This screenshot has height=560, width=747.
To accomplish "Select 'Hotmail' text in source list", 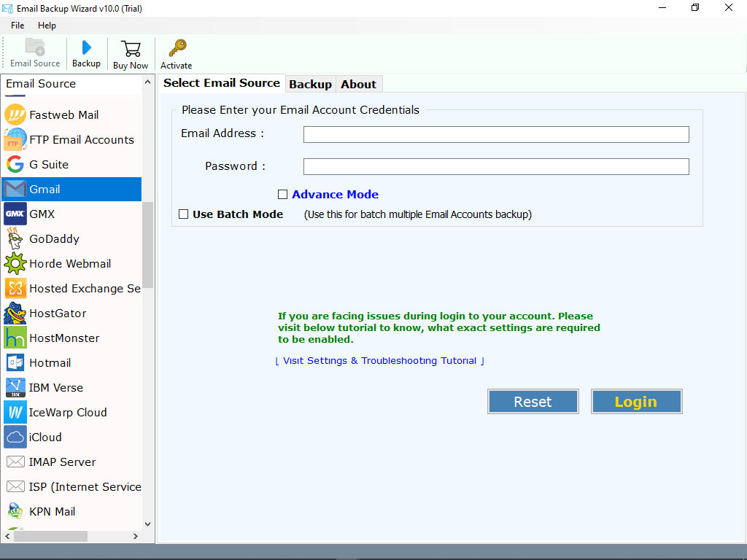I will click(50, 362).
